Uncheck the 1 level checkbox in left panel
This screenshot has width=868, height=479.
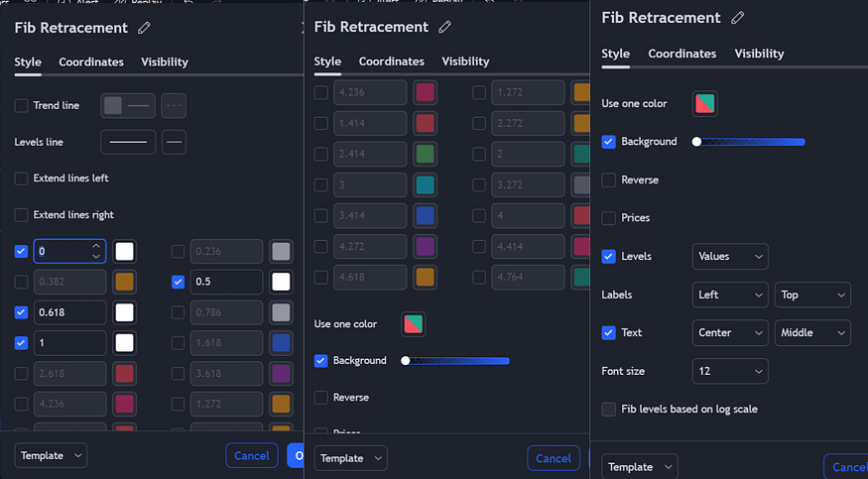21,343
